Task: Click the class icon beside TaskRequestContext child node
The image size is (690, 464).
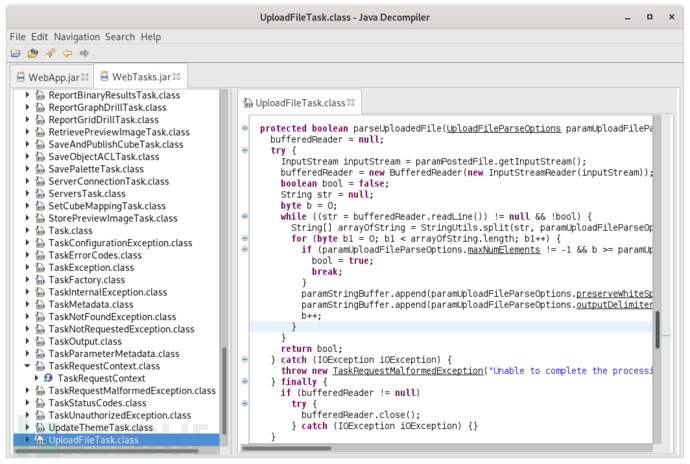Action: click(48, 378)
